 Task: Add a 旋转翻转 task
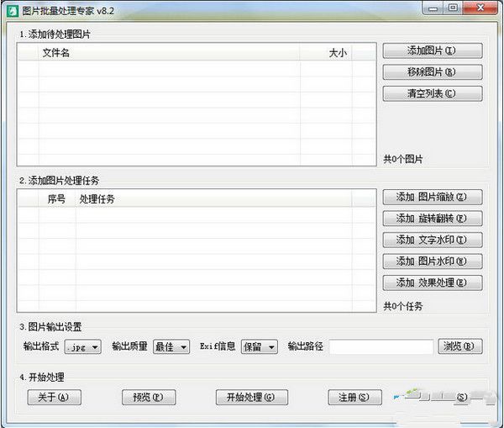tap(433, 219)
